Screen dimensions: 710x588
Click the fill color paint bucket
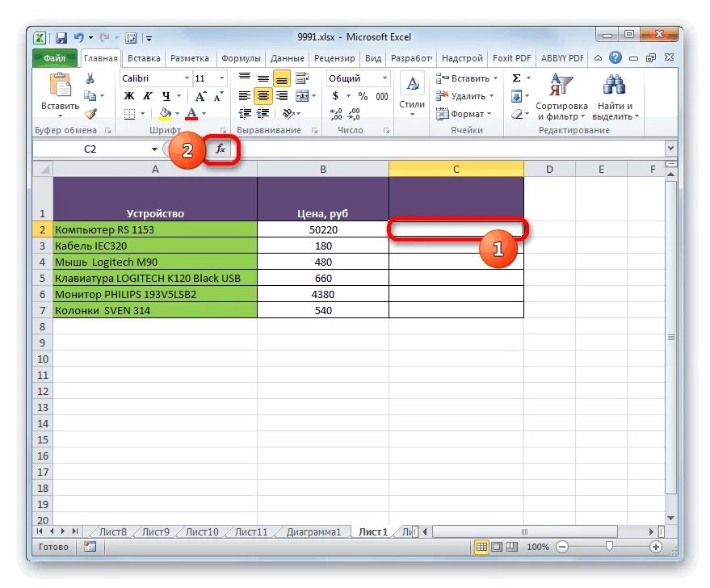(x=166, y=114)
